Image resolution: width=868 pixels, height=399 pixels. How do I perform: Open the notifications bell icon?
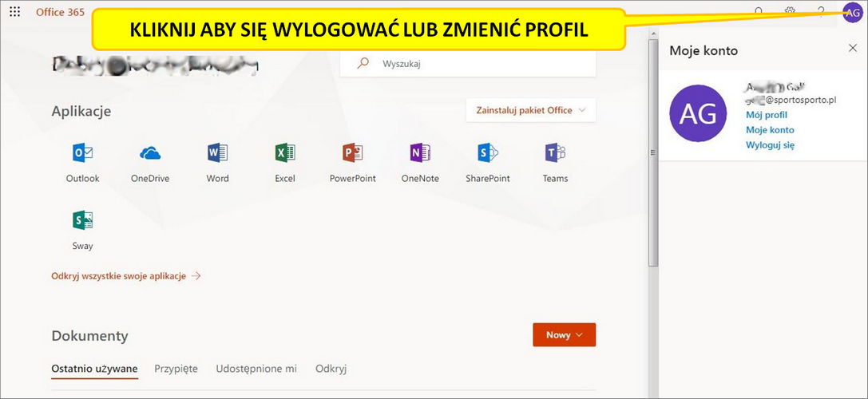(x=759, y=12)
